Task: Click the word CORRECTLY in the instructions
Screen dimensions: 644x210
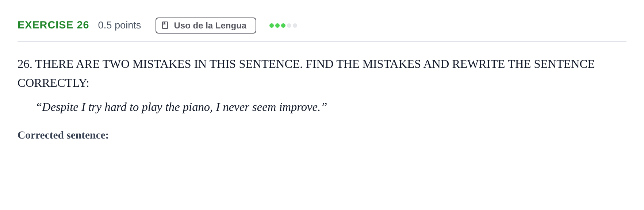Action: tap(51, 83)
